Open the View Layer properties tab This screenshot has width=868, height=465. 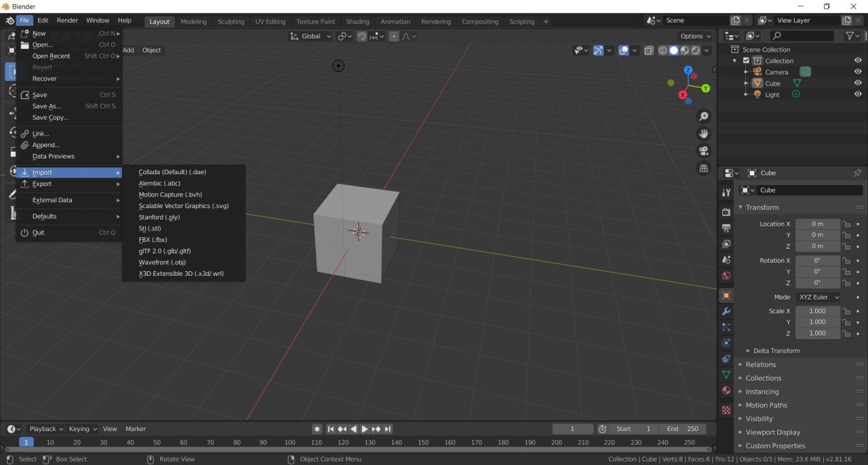coord(726,244)
